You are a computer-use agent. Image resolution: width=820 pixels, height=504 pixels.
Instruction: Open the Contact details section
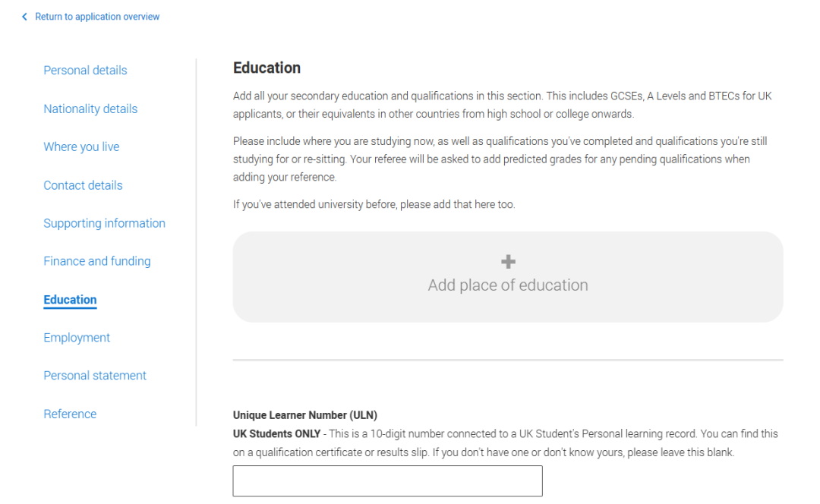[x=83, y=185]
